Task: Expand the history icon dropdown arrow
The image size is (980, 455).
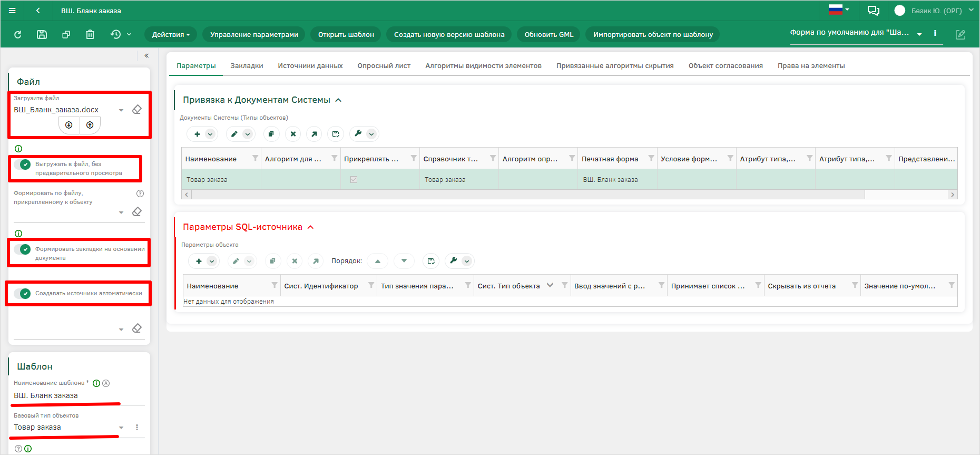Action: click(129, 34)
